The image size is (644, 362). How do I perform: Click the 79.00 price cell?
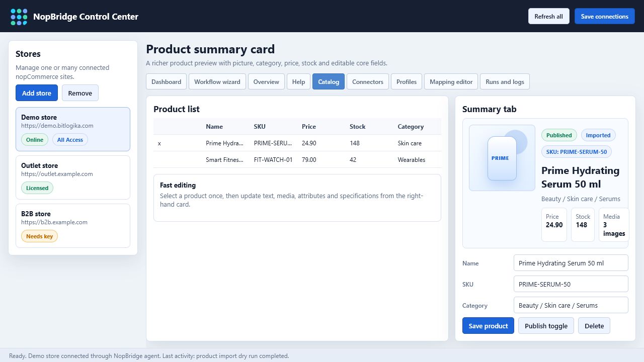point(309,160)
